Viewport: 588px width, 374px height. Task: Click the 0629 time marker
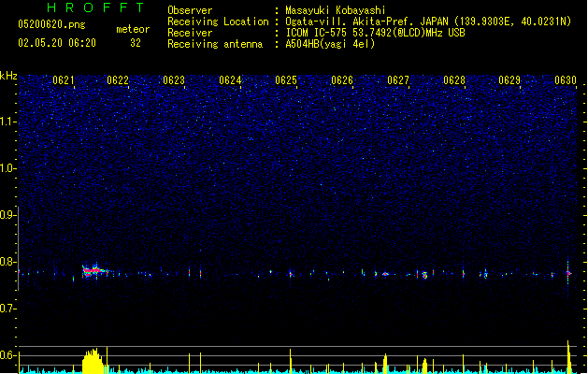point(509,80)
